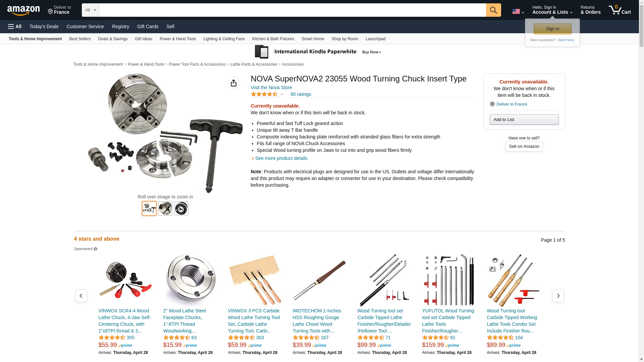Expand the All search category dropdown
Screen dimensions: 644x362
coord(90,10)
